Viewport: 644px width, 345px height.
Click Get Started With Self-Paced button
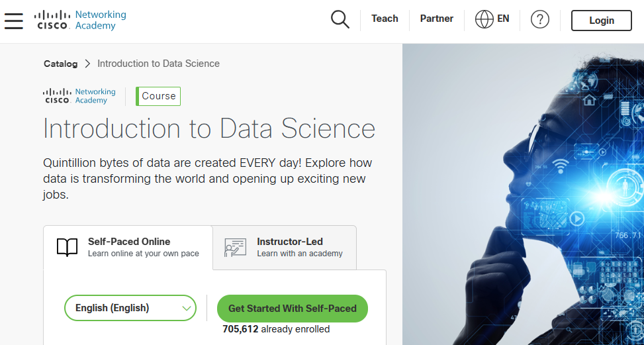(292, 309)
